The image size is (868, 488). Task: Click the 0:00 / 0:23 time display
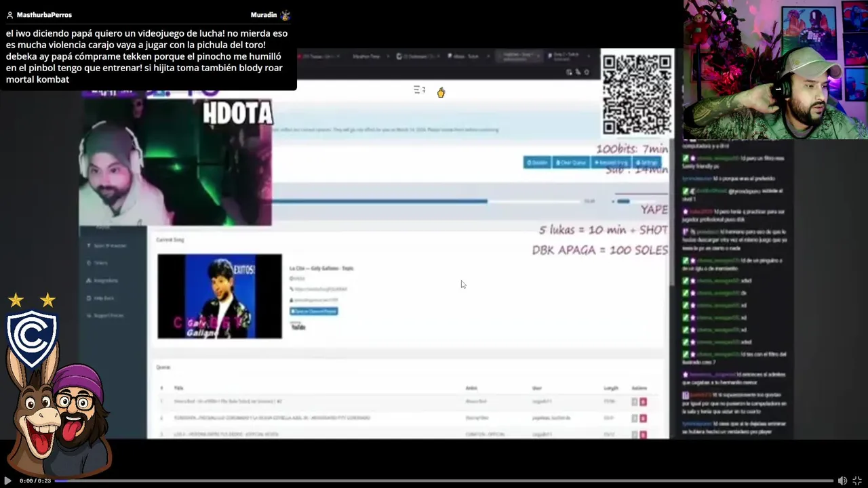pyautogui.click(x=35, y=481)
